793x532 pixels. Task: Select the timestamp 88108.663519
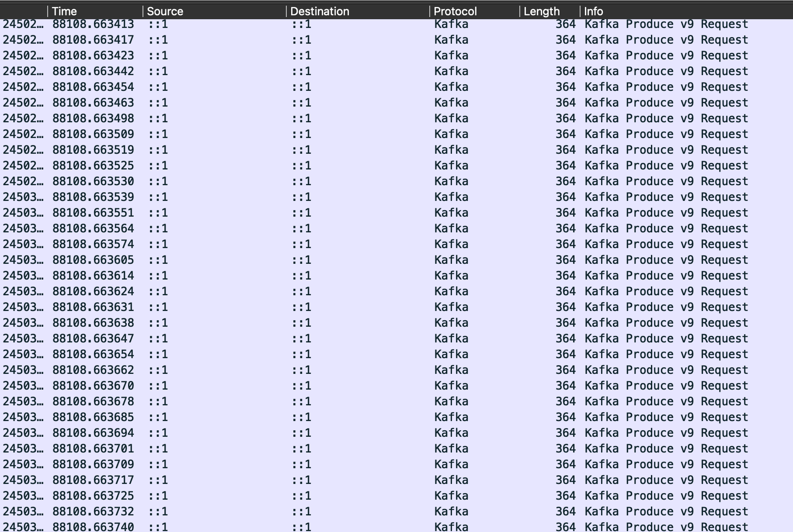[x=93, y=150]
